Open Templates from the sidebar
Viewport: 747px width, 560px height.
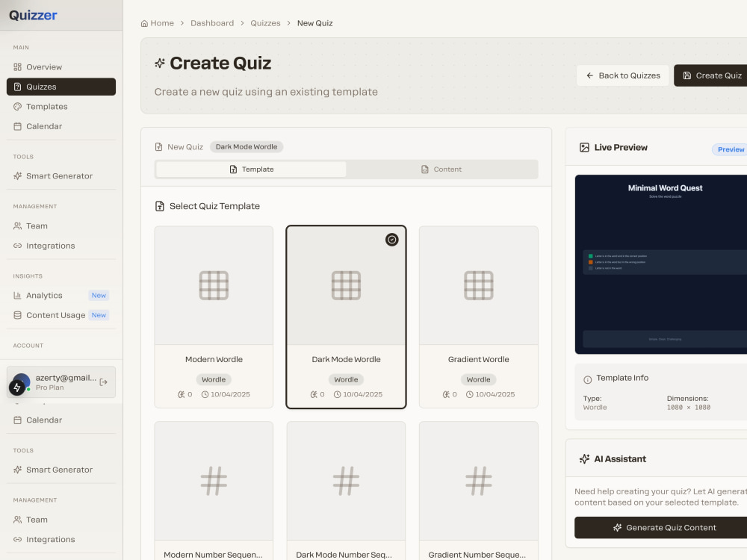click(61, 107)
